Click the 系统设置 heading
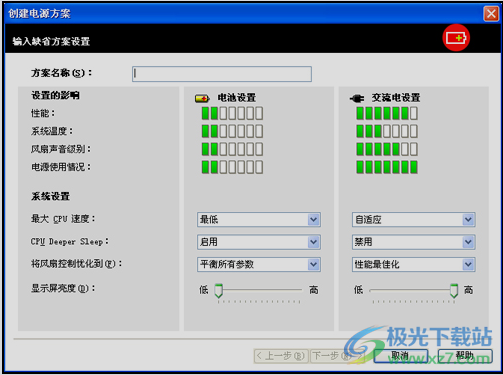 [50, 196]
